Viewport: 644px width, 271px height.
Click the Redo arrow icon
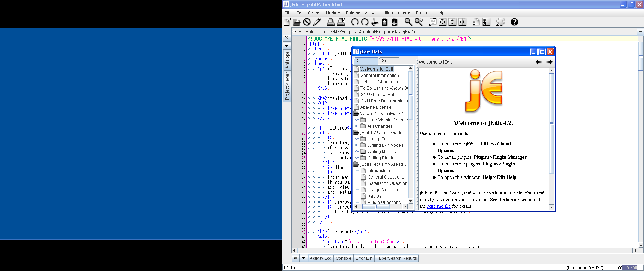tap(365, 22)
